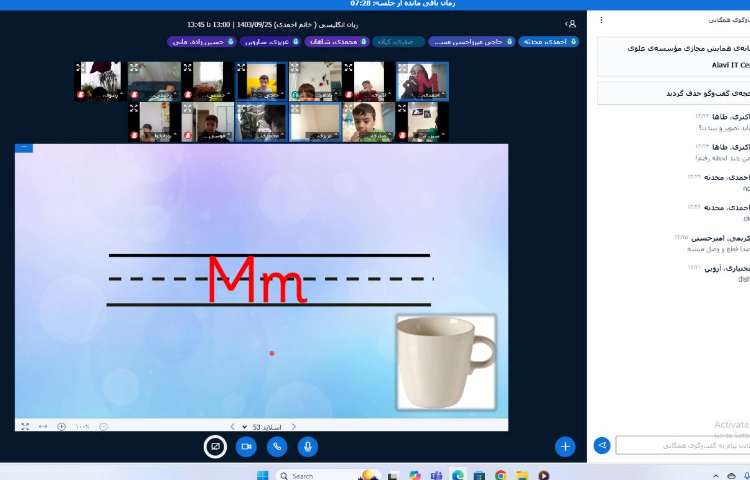
Task: Select the webcam with yellow background
Action: (262, 81)
